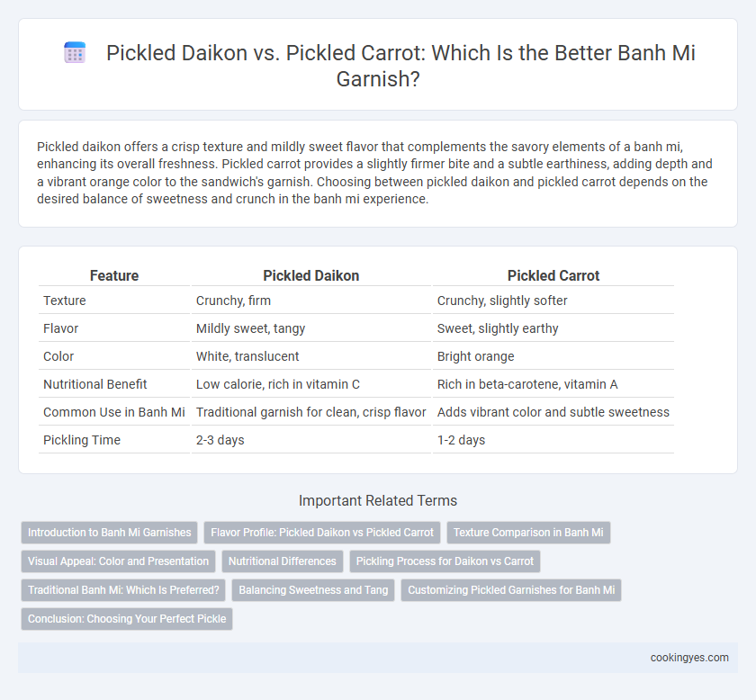The width and height of the screenshot is (756, 700).
Task: Click the Visual Appeal: Color and Presentation tag
Action: pos(118,561)
